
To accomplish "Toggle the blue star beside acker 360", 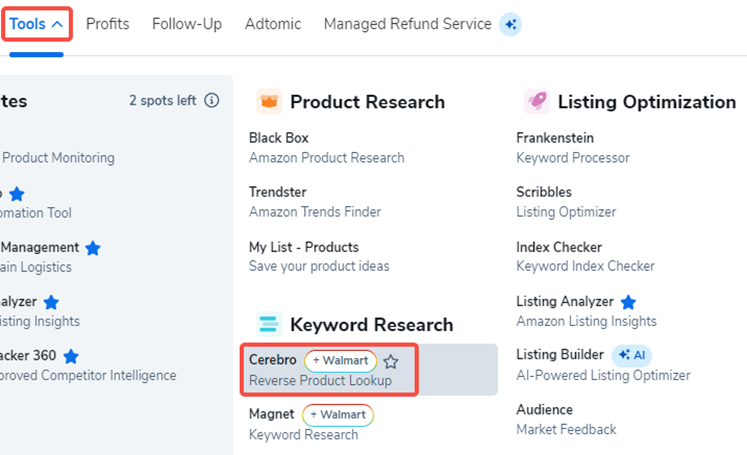I will pos(71,356).
